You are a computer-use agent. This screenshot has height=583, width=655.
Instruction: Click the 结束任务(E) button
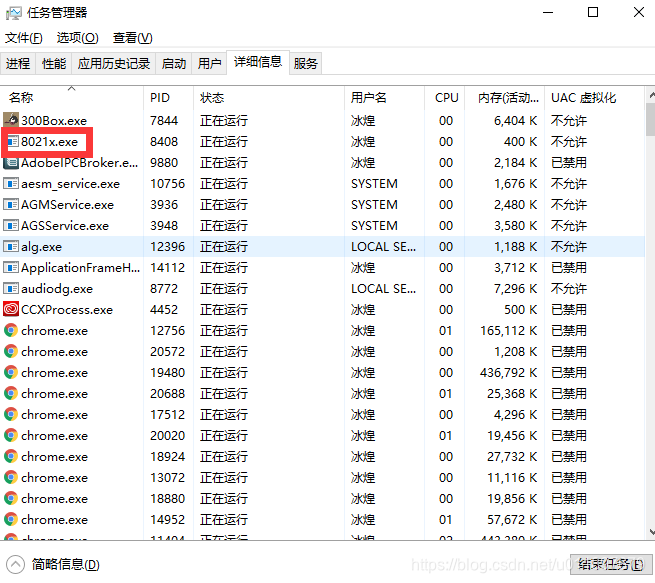[611, 565]
